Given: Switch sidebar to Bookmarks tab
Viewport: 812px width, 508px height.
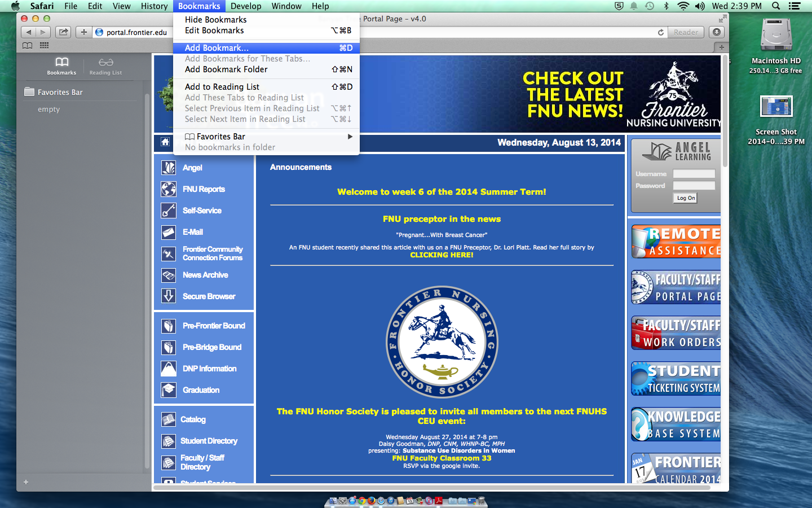Looking at the screenshot, I should [x=61, y=66].
